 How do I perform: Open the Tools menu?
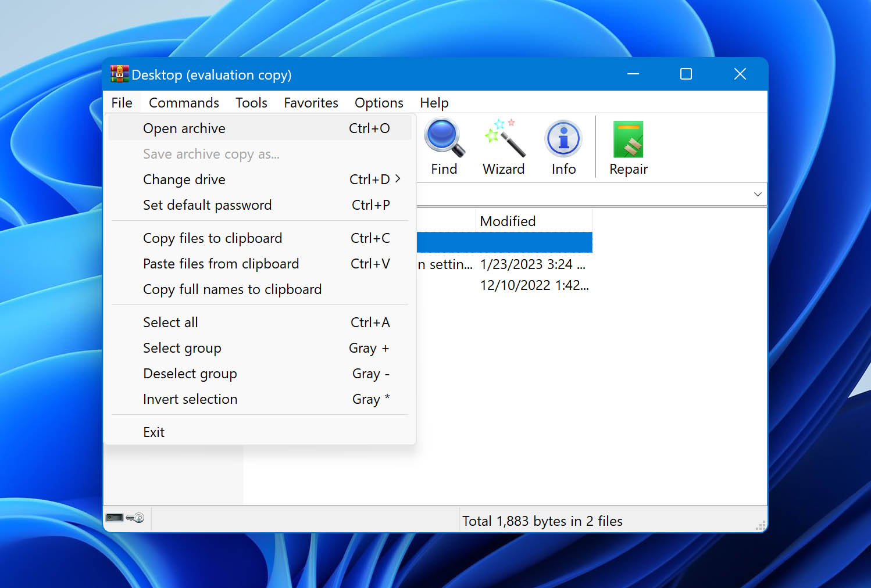point(251,103)
